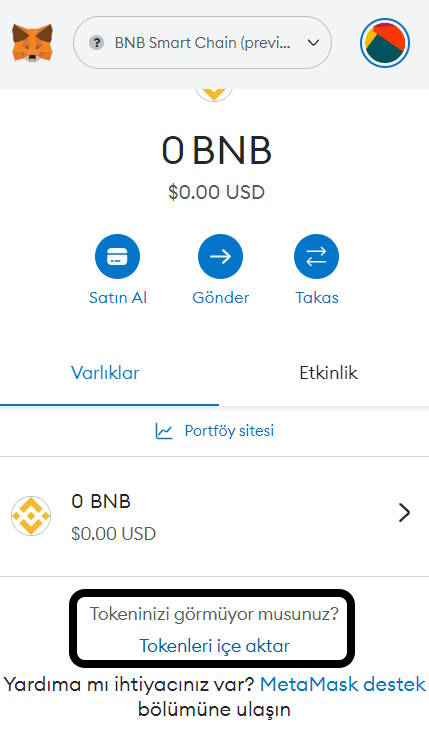
Task: Open the MetaMask destek link
Action: (x=343, y=684)
